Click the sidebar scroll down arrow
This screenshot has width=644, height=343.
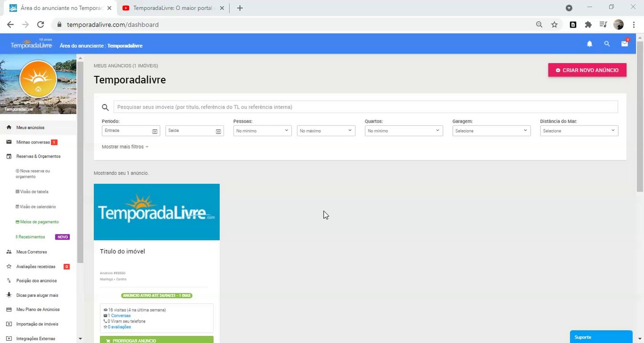(x=80, y=339)
